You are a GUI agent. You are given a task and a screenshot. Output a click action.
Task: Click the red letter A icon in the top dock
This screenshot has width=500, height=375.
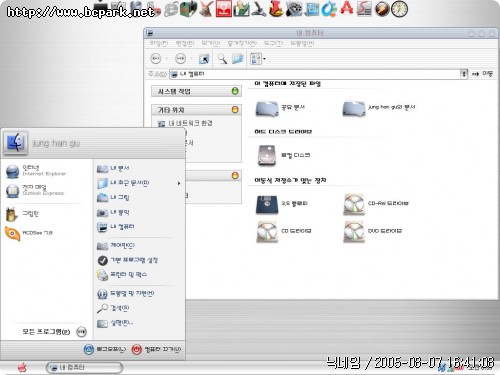tap(347, 8)
